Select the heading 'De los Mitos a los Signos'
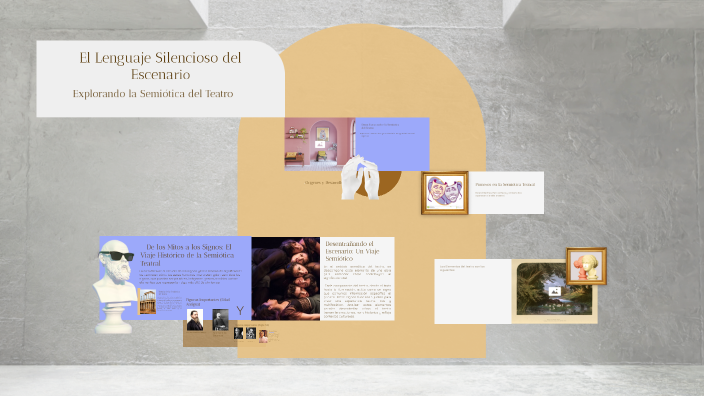 coord(187,255)
